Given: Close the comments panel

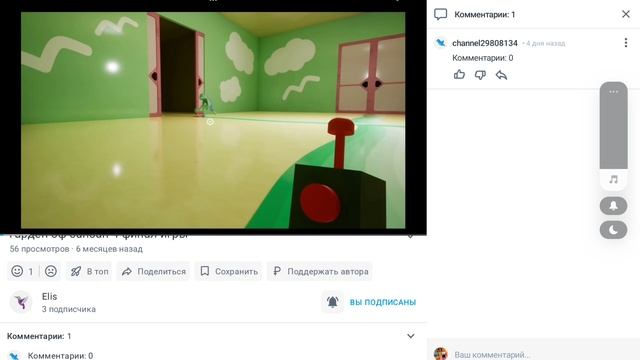Looking at the screenshot, I should click(x=626, y=14).
